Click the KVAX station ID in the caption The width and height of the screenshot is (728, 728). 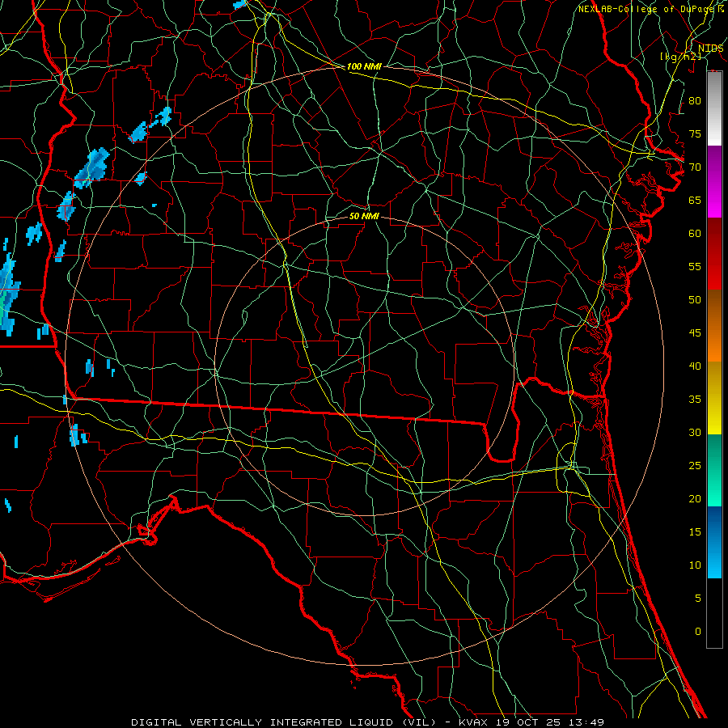[x=473, y=722]
